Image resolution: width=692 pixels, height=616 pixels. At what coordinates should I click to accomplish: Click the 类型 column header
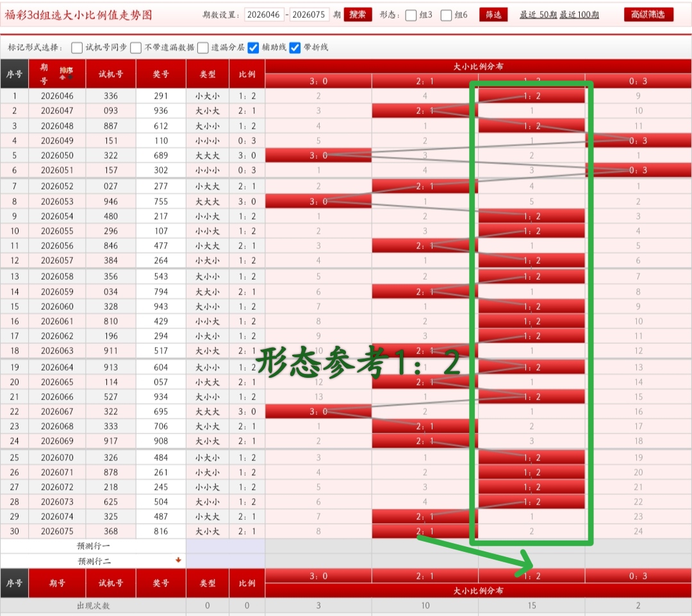point(208,74)
